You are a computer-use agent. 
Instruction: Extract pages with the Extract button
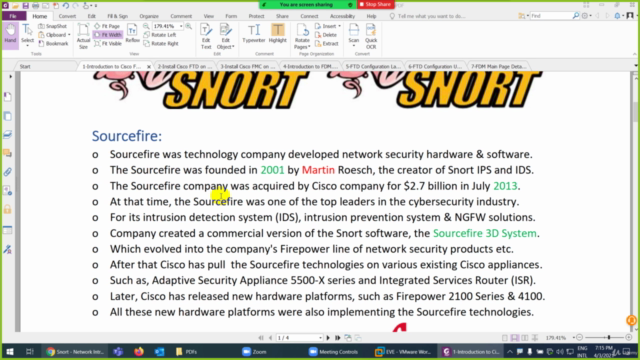pyautogui.click(x=327, y=44)
